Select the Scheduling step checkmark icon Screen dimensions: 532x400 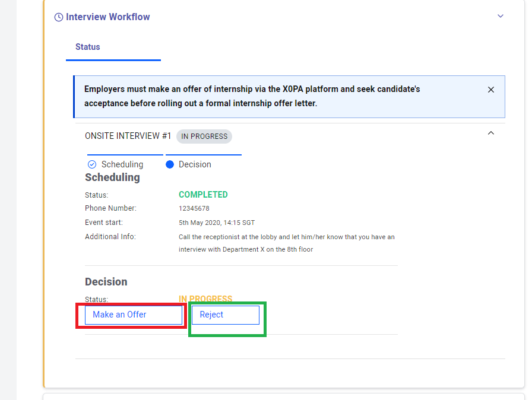point(92,164)
